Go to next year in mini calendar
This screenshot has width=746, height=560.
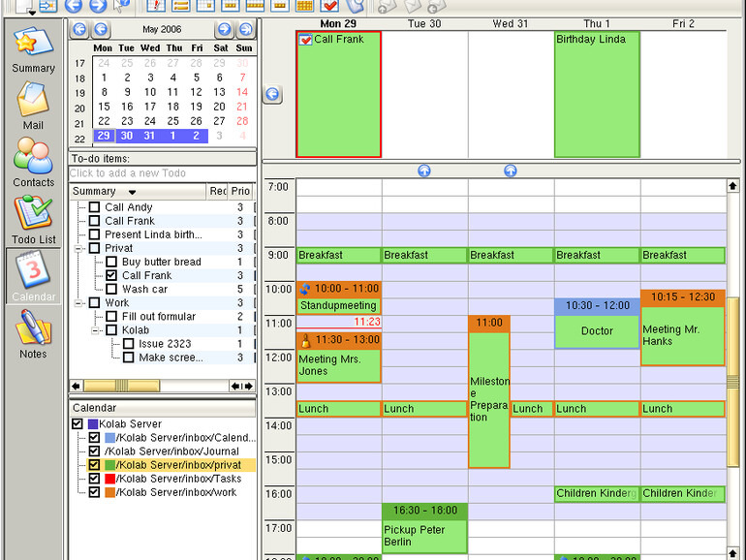245,29
